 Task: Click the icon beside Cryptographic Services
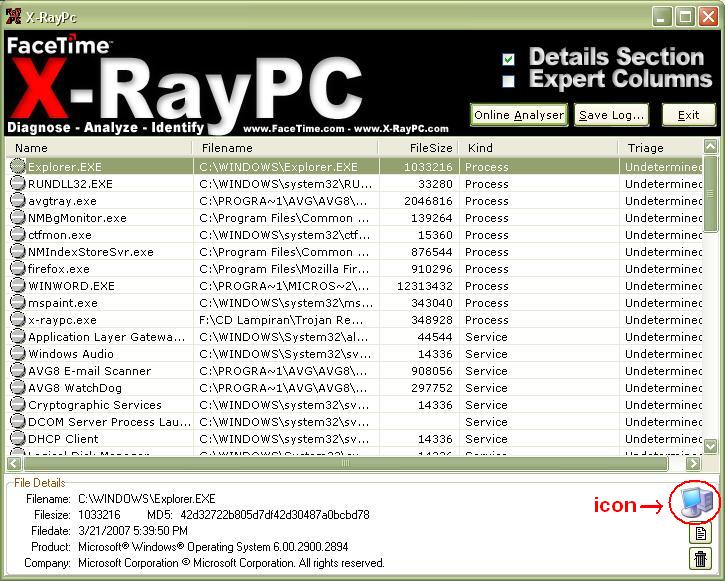click(18, 404)
